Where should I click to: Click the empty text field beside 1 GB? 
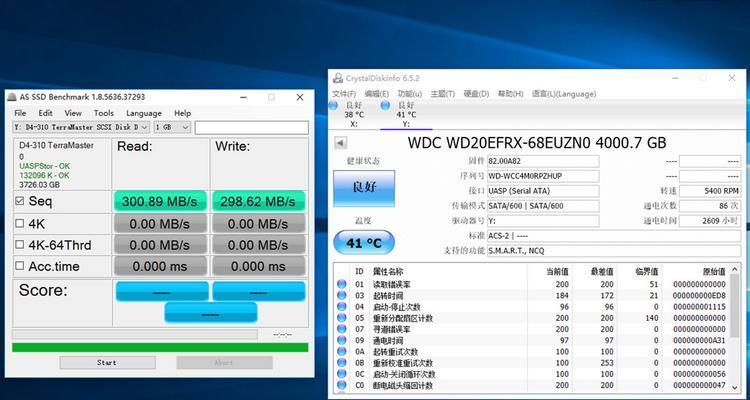tap(252, 127)
